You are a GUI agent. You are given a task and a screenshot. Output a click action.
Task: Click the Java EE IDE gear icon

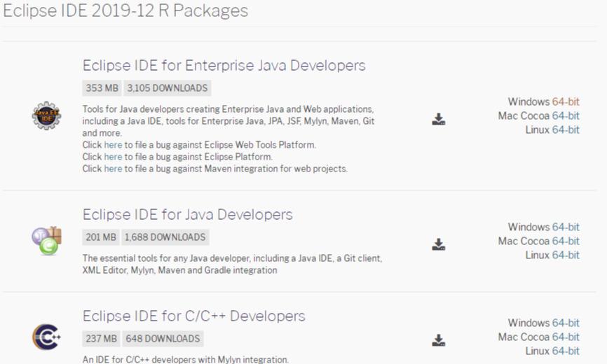point(46,115)
